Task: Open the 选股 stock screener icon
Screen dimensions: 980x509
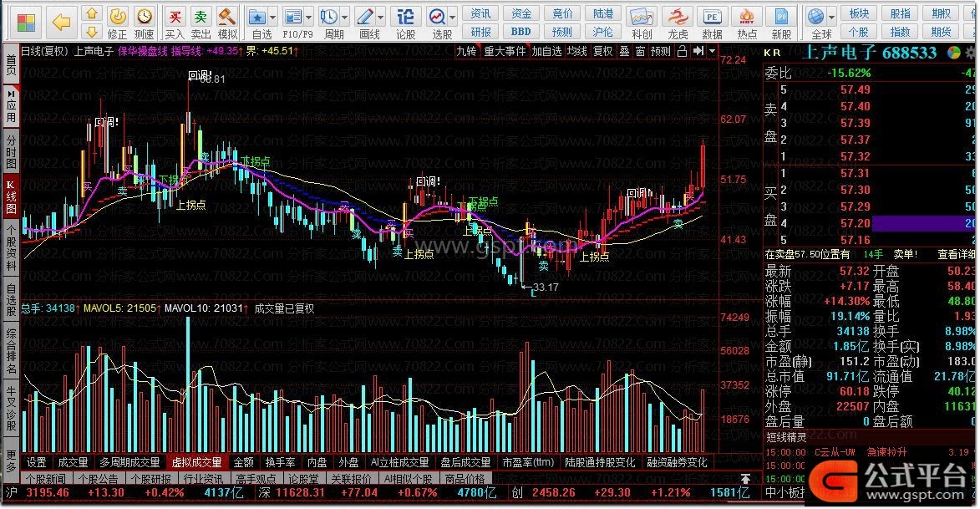Action: point(437,16)
